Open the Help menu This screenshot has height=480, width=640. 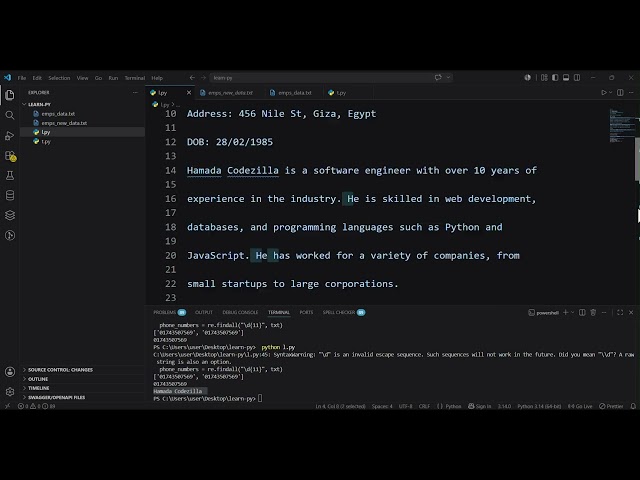point(157,78)
